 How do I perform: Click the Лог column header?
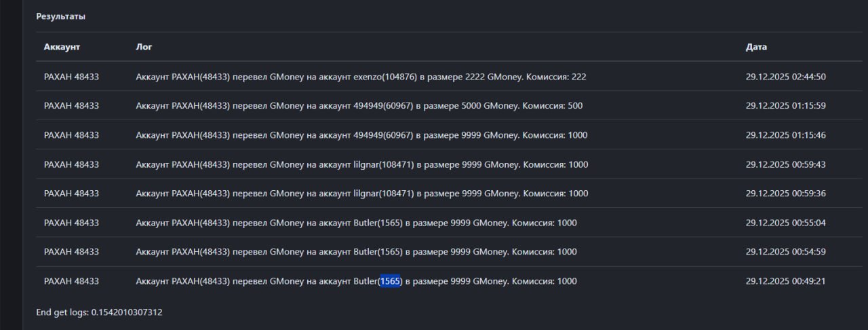(144, 47)
